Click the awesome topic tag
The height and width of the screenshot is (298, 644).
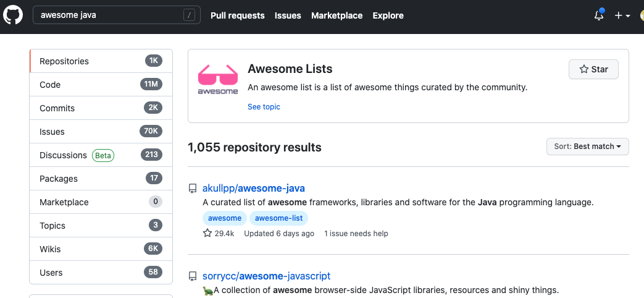tap(225, 218)
